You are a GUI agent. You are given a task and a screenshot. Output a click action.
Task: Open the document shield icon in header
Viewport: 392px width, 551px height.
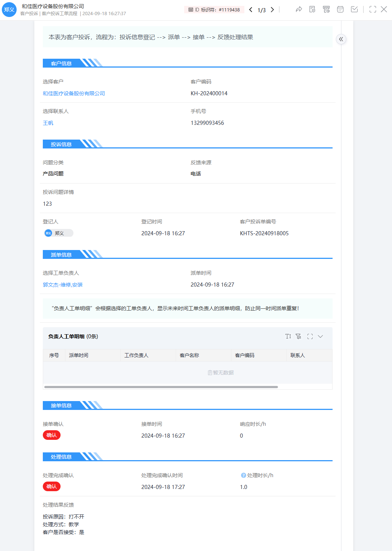312,10
